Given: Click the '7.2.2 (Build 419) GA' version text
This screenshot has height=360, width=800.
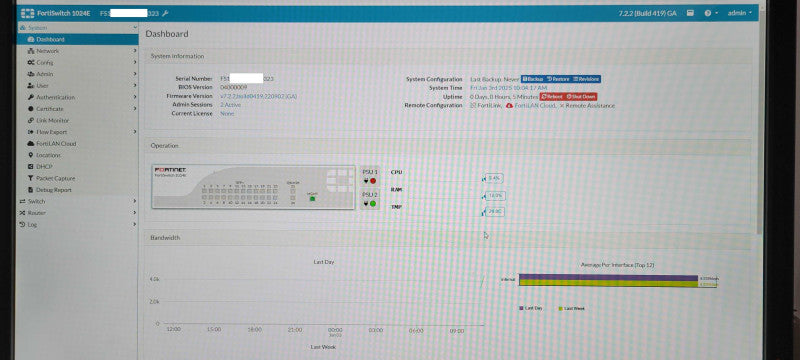Looking at the screenshot, I should (x=647, y=13).
